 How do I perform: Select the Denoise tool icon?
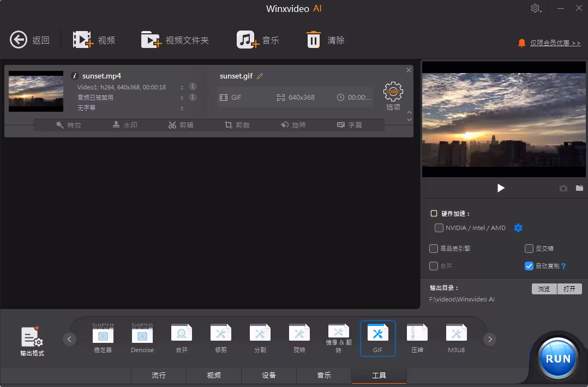[142, 334]
